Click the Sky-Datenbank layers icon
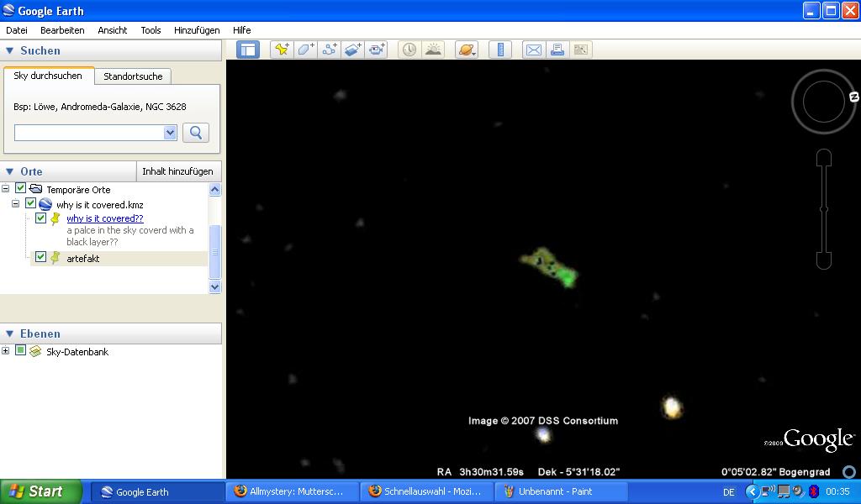This screenshot has height=504, width=861. 35,351
